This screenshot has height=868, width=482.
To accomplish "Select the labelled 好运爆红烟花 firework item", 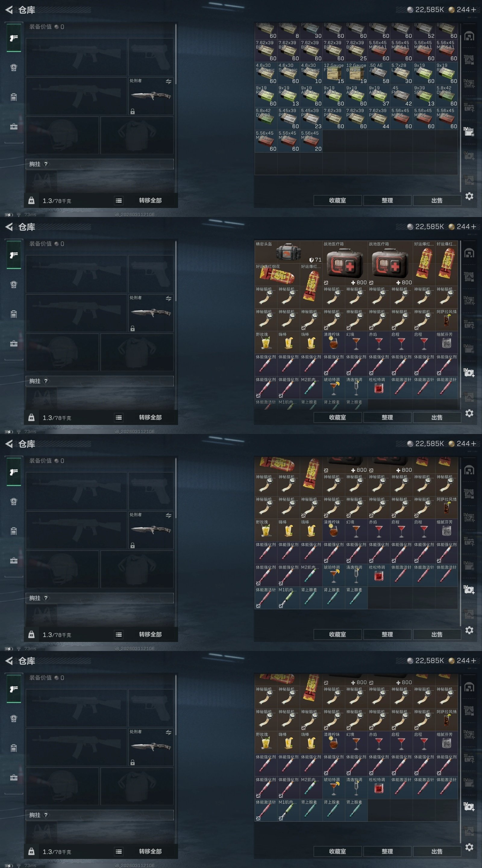I will pos(277,274).
